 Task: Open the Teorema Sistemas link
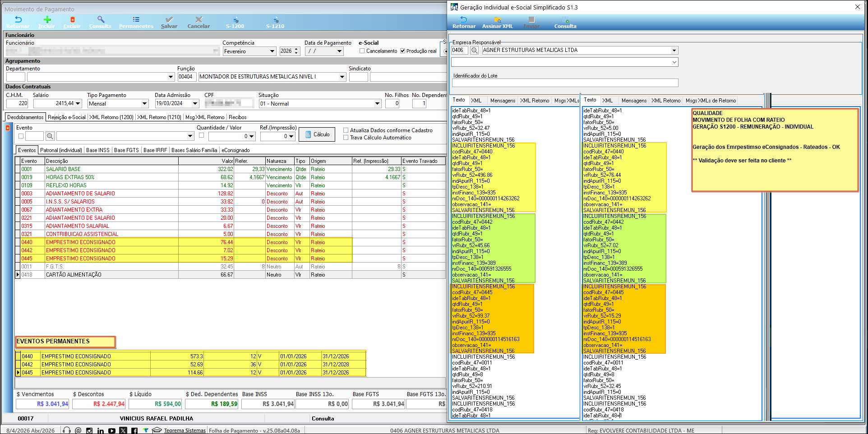point(185,430)
